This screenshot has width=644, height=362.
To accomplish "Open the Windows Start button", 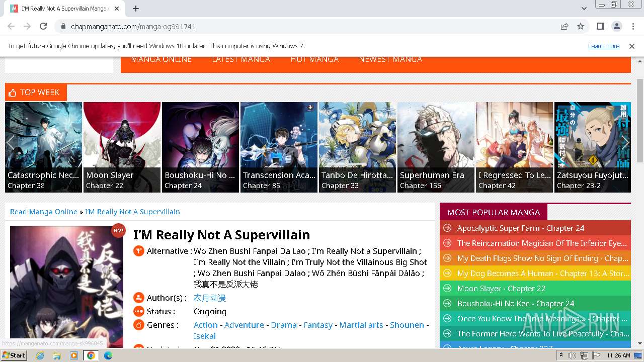I will [x=14, y=355].
